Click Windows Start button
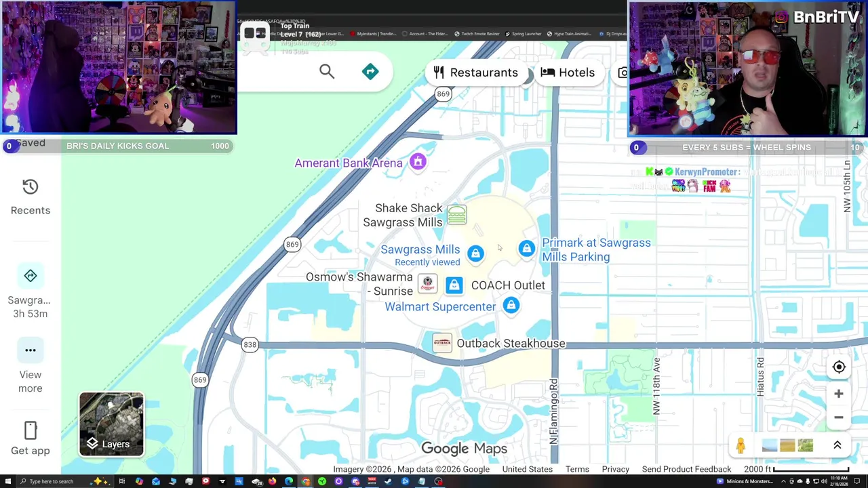The width and height of the screenshot is (868, 488). point(7,481)
